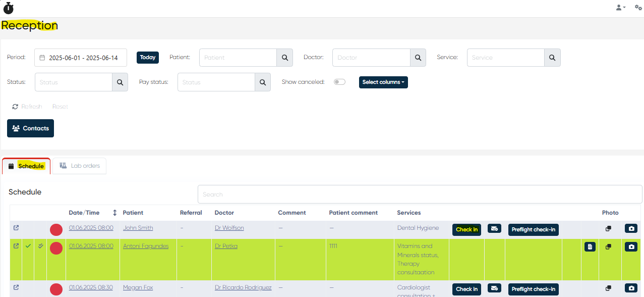Open the document icon in Antoni Fagundes' row
The image size is (644, 297).
(590, 246)
